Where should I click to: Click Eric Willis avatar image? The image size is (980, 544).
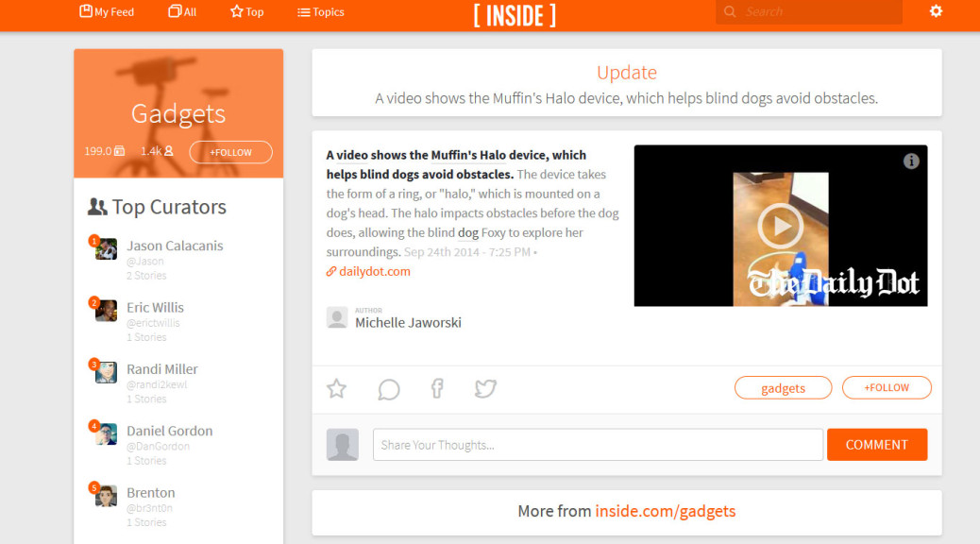click(106, 311)
